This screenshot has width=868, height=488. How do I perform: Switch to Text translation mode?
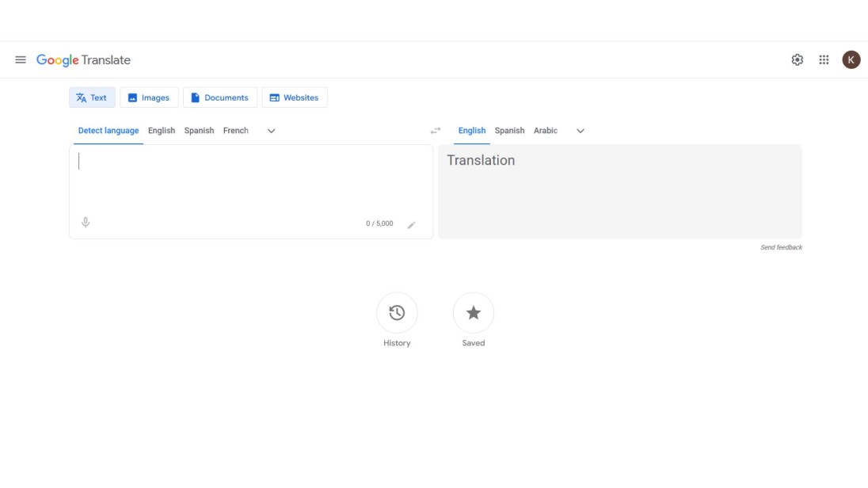pyautogui.click(x=92, y=97)
